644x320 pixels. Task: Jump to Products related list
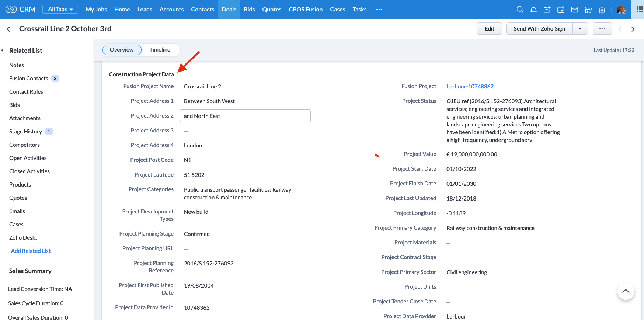[x=20, y=185]
